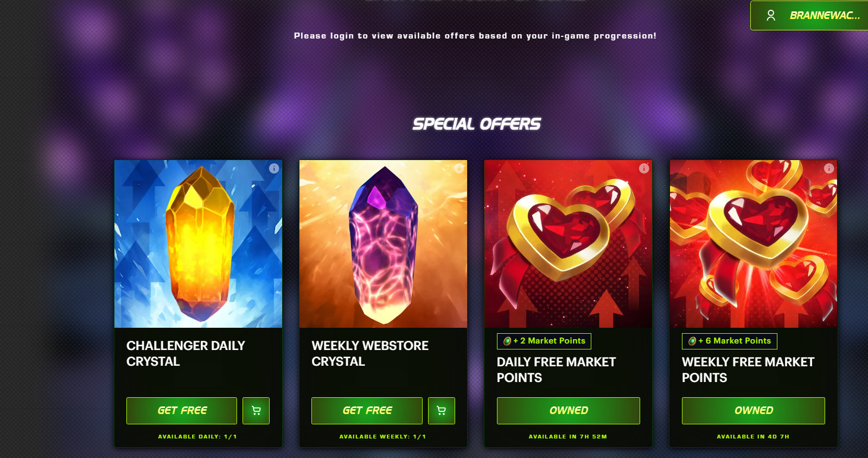This screenshot has width=868, height=458.
Task: Add Weekly Webstore Crystal to cart
Action: (442, 411)
